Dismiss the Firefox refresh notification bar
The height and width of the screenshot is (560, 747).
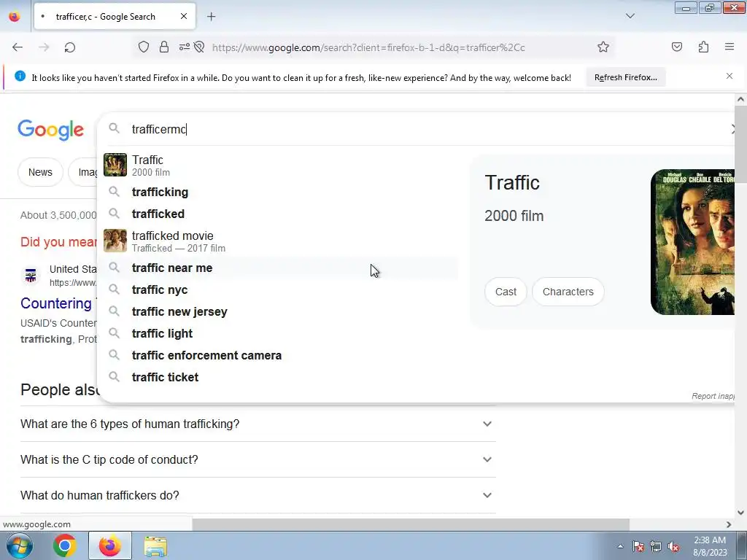pos(729,76)
